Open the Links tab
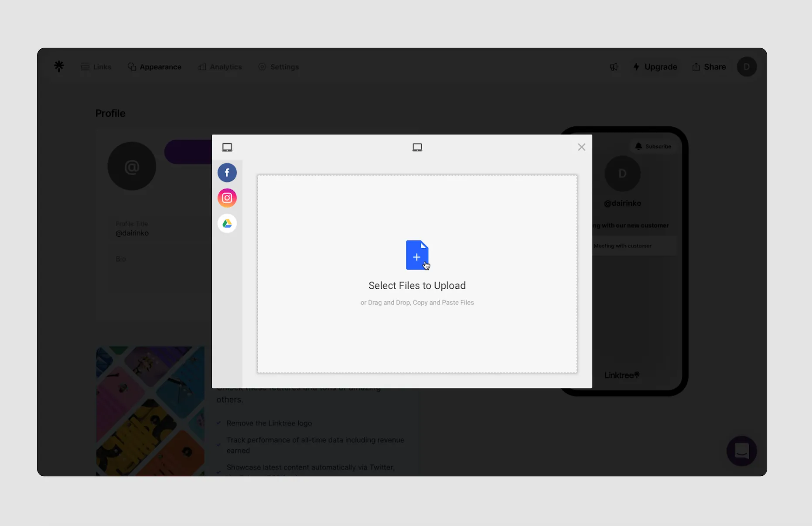The width and height of the screenshot is (812, 526). tap(96, 67)
